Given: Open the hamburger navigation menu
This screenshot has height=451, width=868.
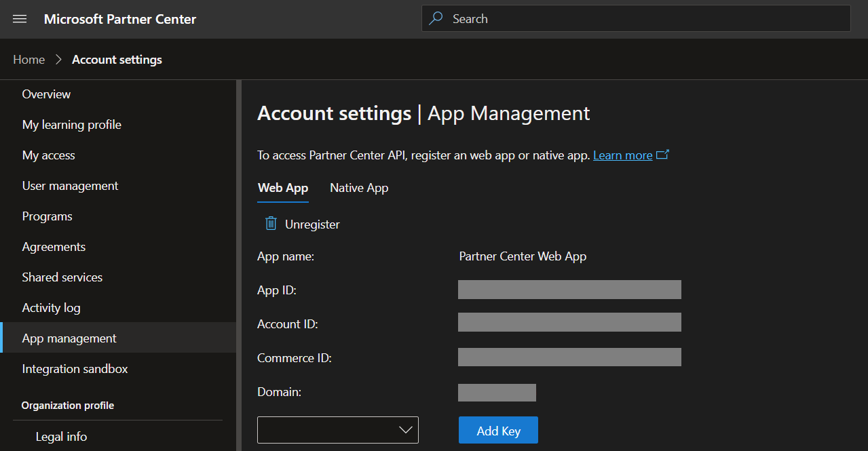Looking at the screenshot, I should pyautogui.click(x=20, y=19).
